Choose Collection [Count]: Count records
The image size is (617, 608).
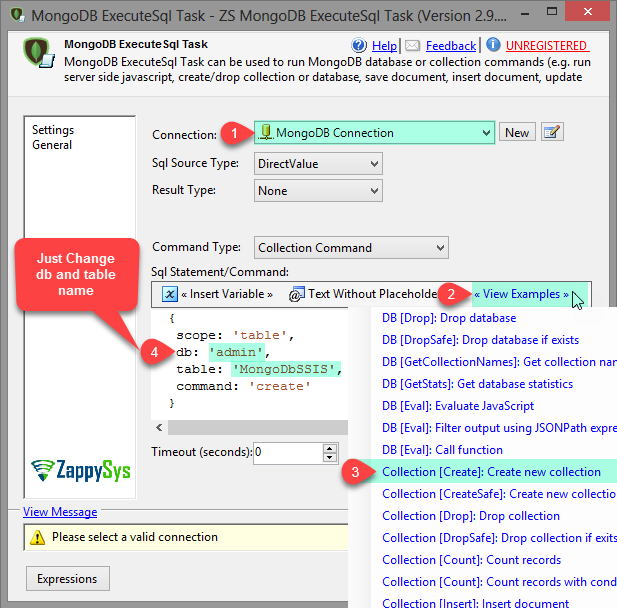471,560
